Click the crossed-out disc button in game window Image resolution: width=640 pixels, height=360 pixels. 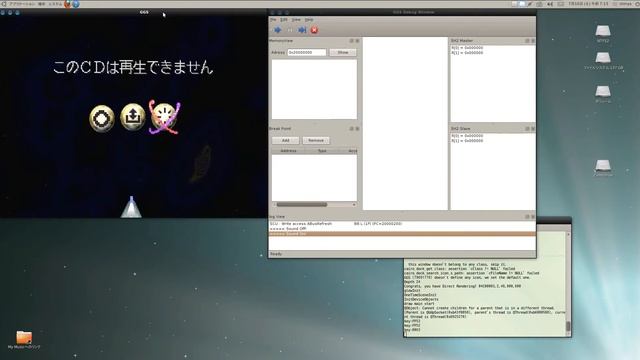164,117
